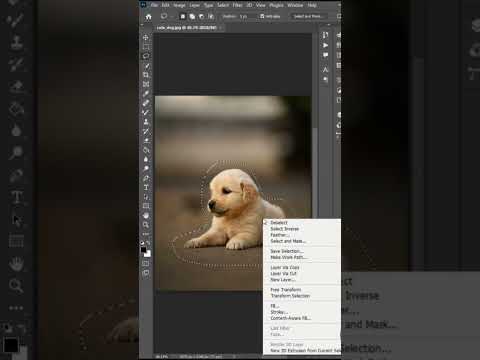
Task: Choose New Selection mode icon
Action: click(183, 16)
